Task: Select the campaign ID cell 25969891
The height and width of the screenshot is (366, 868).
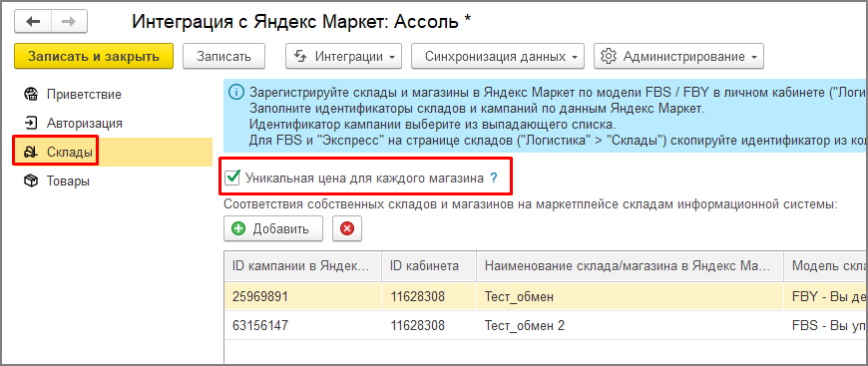Action: point(303,297)
